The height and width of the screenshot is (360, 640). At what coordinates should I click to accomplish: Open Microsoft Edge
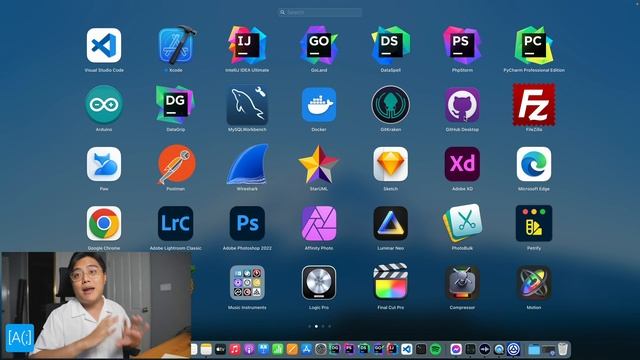tap(534, 164)
